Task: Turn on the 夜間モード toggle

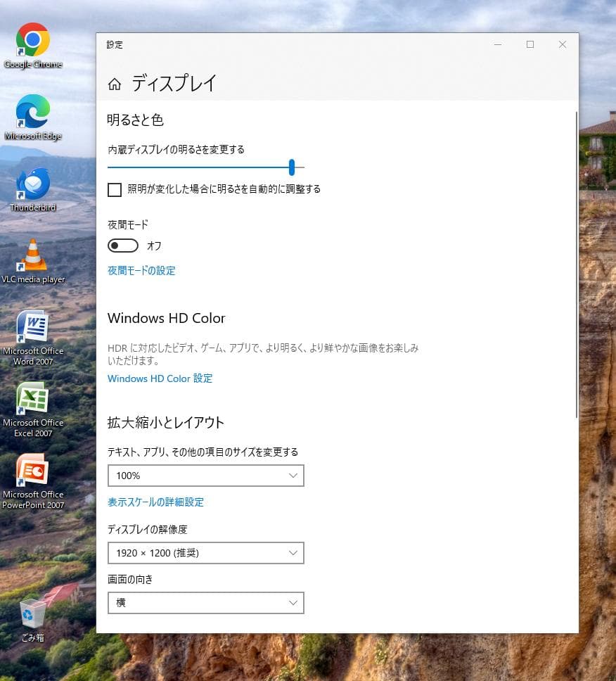Action: click(x=123, y=245)
